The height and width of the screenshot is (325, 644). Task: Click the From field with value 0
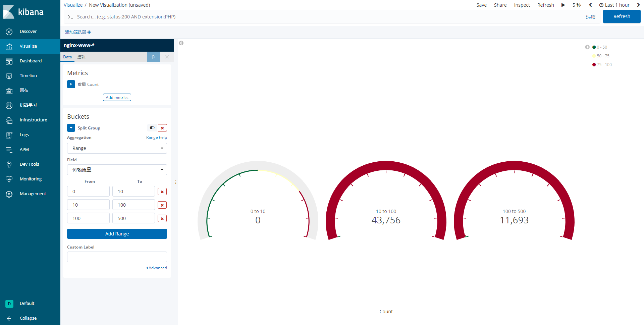[88, 191]
